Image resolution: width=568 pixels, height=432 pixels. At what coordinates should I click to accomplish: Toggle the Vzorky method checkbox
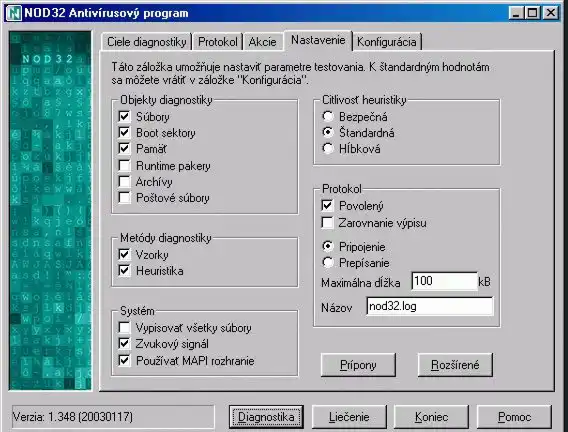[124, 255]
